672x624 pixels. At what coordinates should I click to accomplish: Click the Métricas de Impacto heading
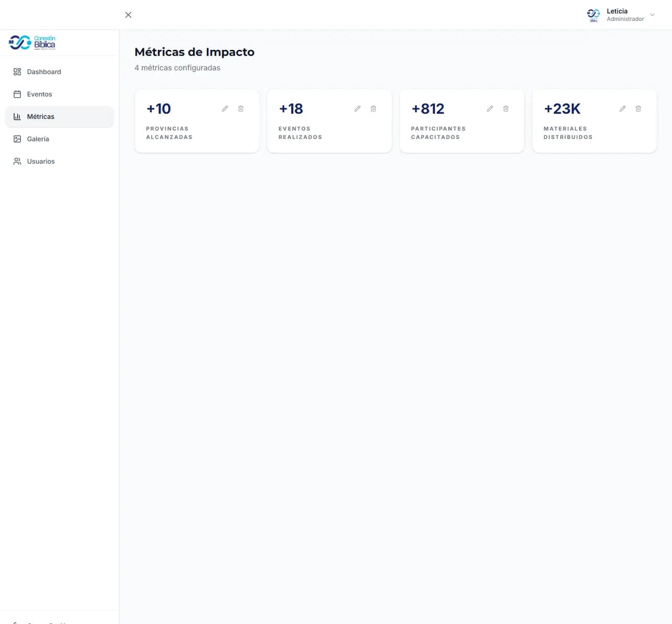pos(194,52)
